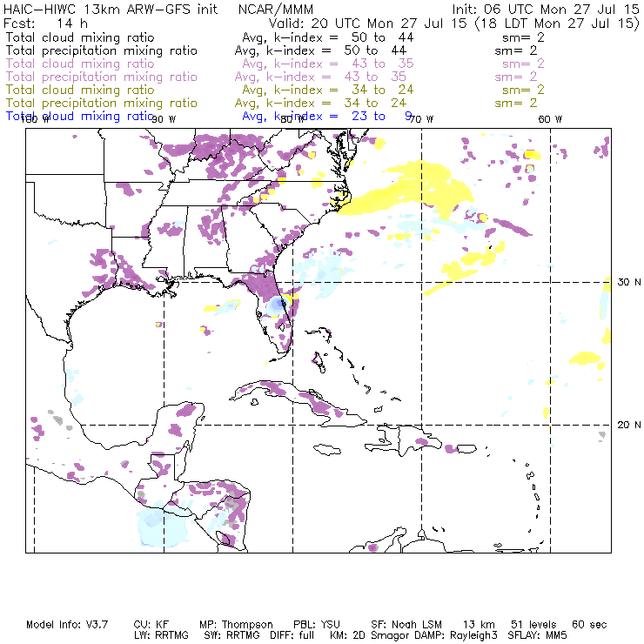This screenshot has height=644, width=644.
Task: Click the 51 levels text
Action: click(533, 625)
